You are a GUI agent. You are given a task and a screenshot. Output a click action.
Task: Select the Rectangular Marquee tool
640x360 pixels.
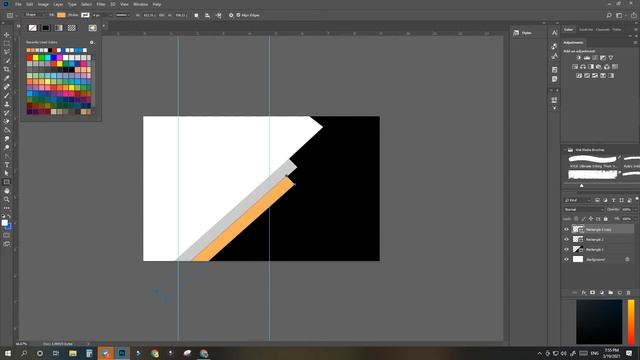point(7,43)
